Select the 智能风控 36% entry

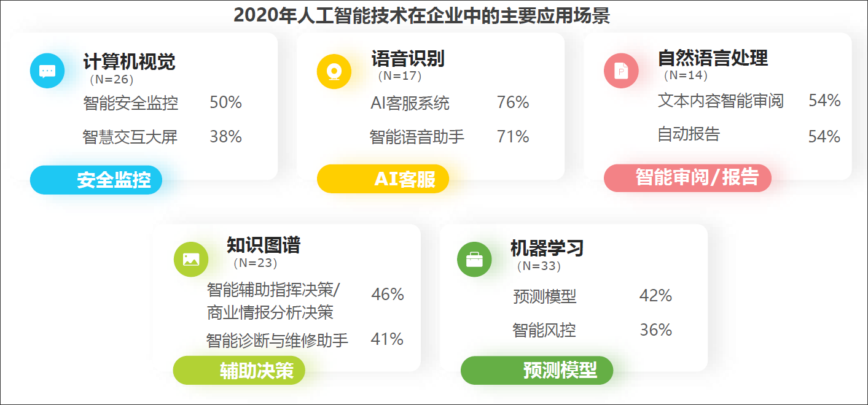click(x=592, y=330)
